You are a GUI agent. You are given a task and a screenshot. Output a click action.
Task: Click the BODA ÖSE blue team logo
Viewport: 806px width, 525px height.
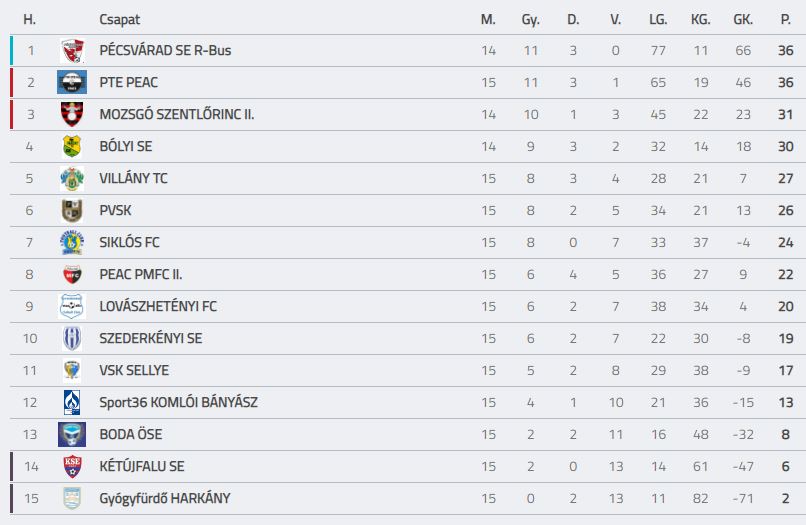(x=72, y=435)
